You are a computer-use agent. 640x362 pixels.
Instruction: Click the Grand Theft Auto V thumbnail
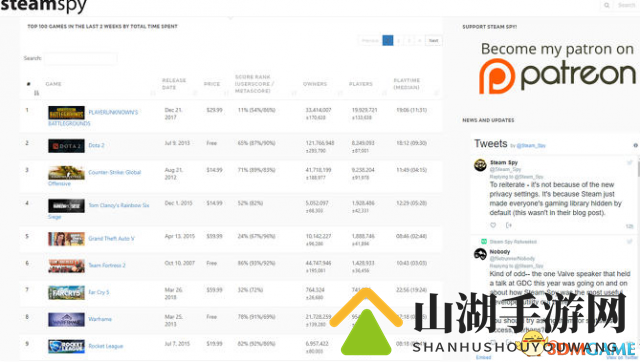pyautogui.click(x=66, y=239)
